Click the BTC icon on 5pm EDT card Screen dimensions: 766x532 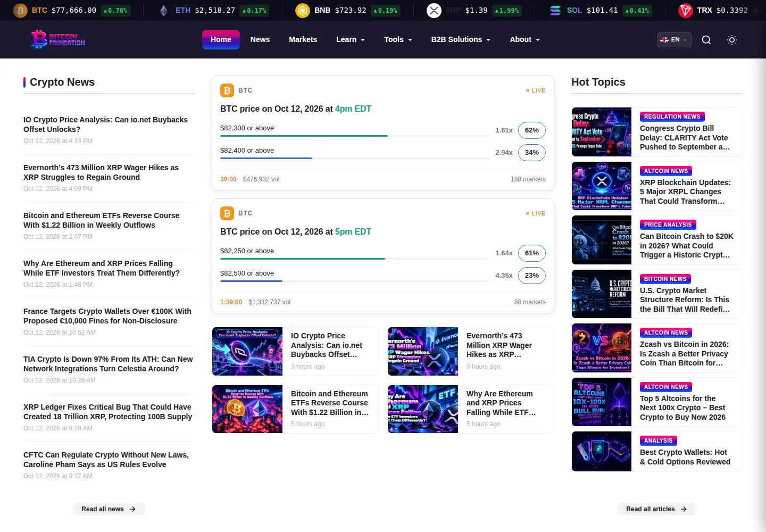click(227, 213)
